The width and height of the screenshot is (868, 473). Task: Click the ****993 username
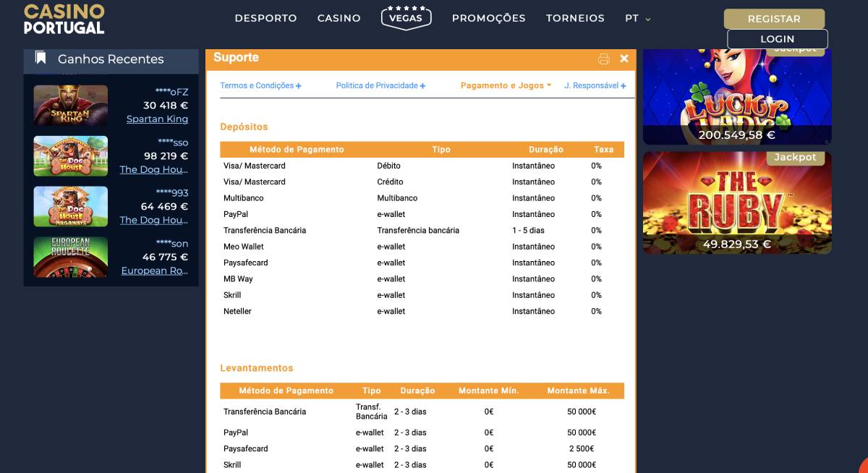click(x=172, y=192)
